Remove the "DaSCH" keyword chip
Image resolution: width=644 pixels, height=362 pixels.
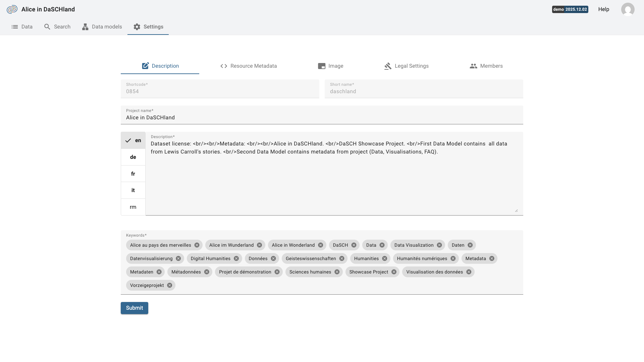[354, 245]
